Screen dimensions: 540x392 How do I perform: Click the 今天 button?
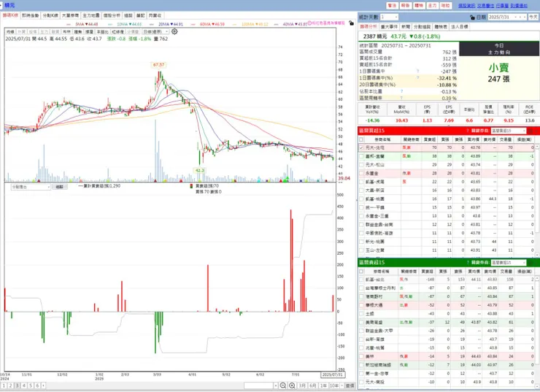click(533, 17)
